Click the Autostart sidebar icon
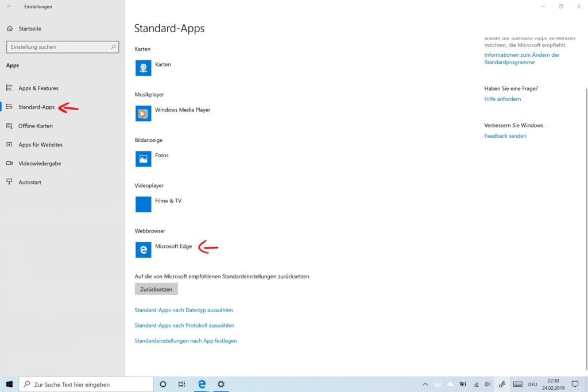 pyautogui.click(x=9, y=182)
